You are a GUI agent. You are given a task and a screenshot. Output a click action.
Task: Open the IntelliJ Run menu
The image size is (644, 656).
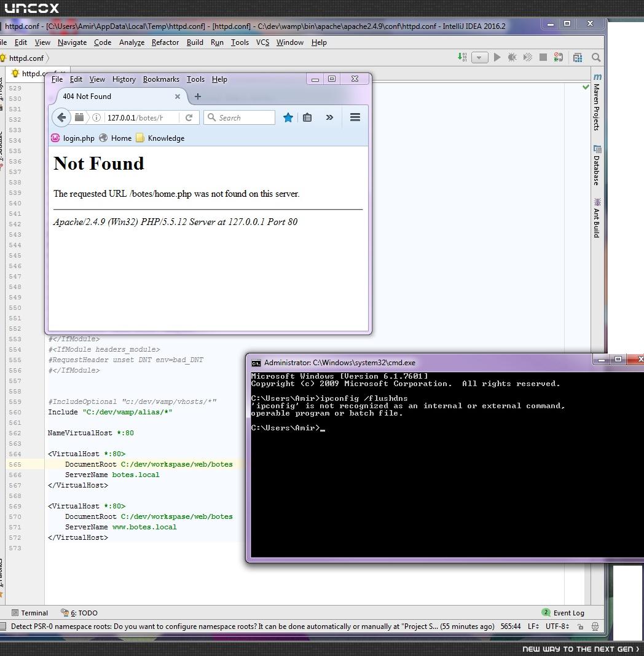(217, 42)
